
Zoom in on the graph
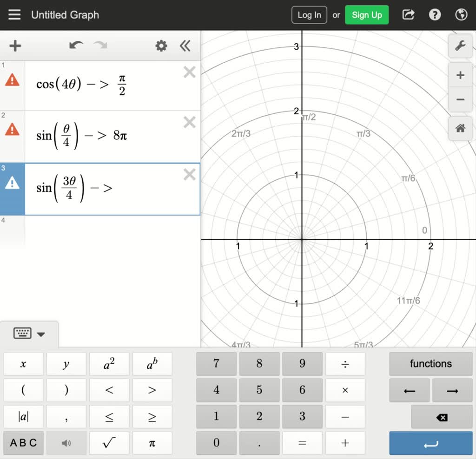[x=460, y=75]
